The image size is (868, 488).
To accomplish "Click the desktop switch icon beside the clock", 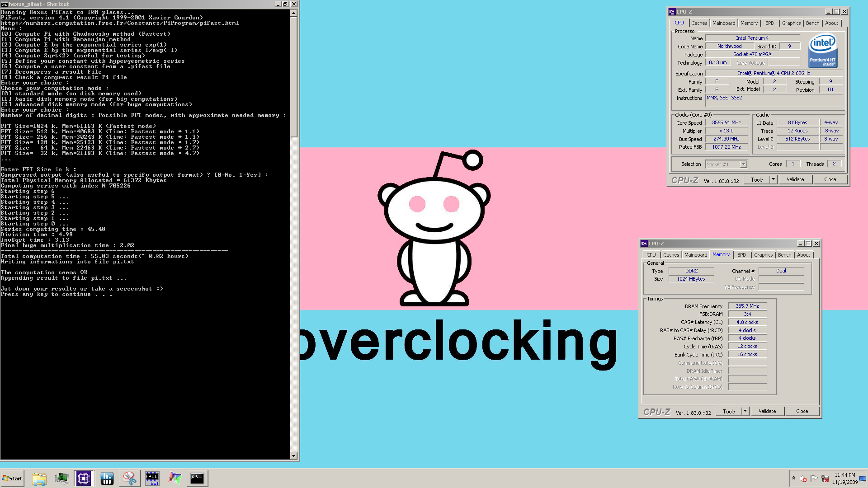I will tap(863, 479).
